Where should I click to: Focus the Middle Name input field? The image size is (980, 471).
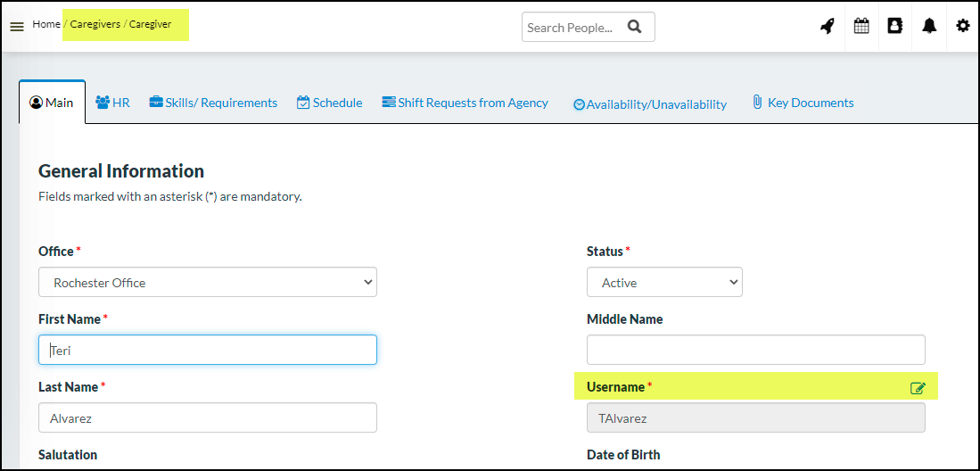(755, 350)
